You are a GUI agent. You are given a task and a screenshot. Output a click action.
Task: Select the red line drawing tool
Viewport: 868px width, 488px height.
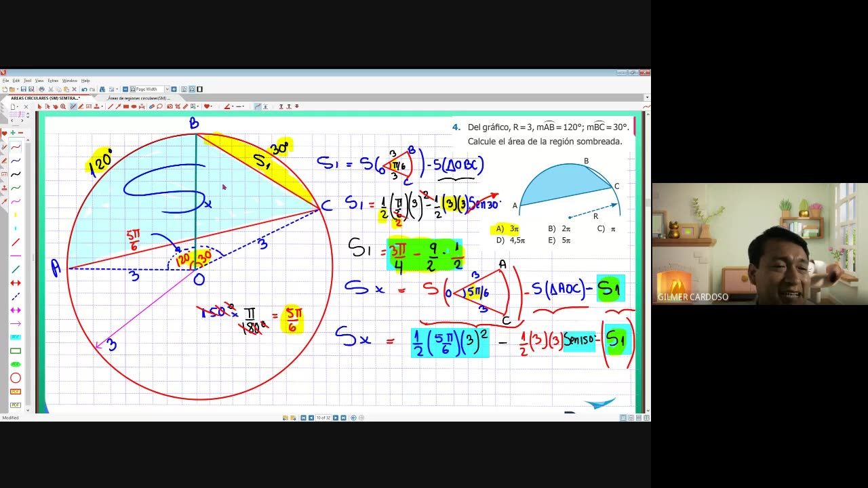coord(111,106)
